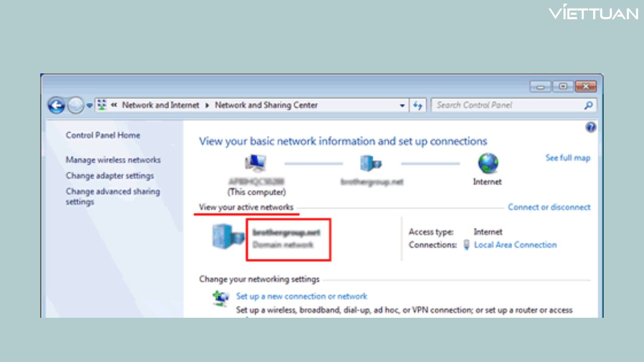
Task: Click the Internet globe icon
Action: (487, 164)
